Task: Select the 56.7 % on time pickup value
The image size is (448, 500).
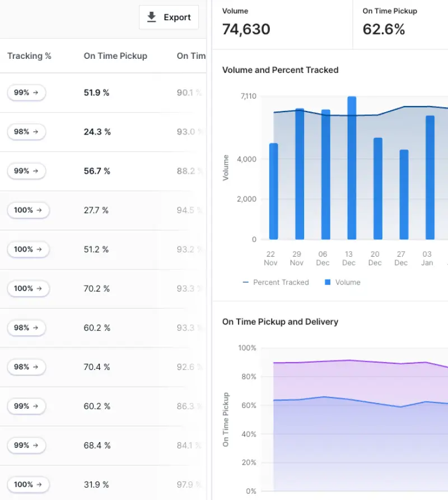Action: (97, 171)
